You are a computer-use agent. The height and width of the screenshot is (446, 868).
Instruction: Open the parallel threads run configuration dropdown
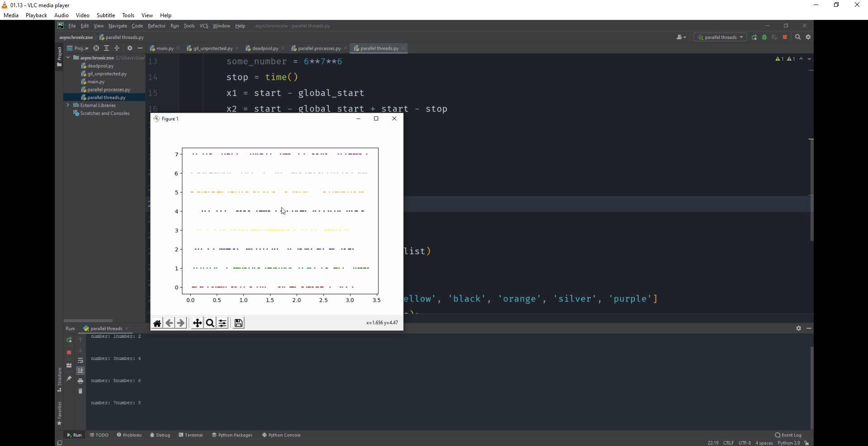coord(720,37)
